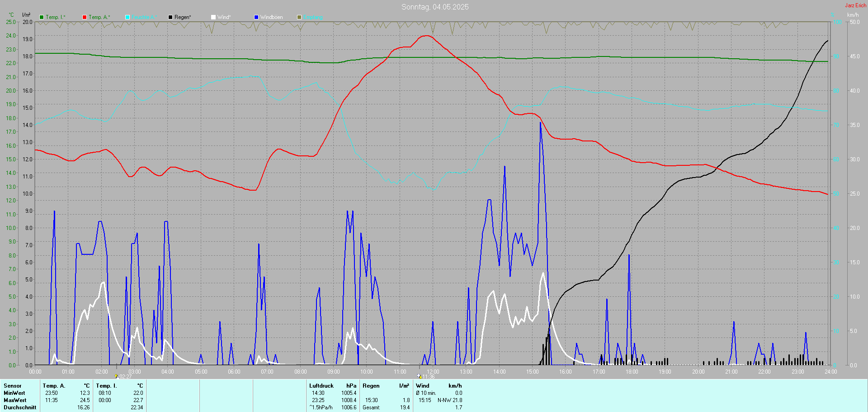The image size is (868, 412).
Task: Click the Luftdruck average value 1006.6
Action: (349, 407)
